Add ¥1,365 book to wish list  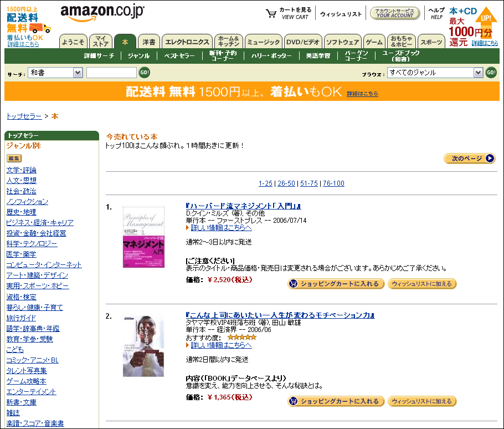422,401
